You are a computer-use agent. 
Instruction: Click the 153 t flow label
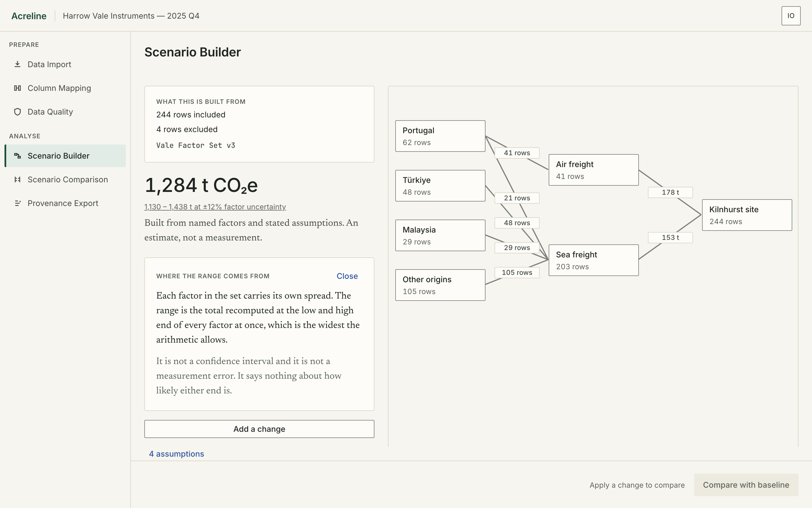(x=670, y=238)
